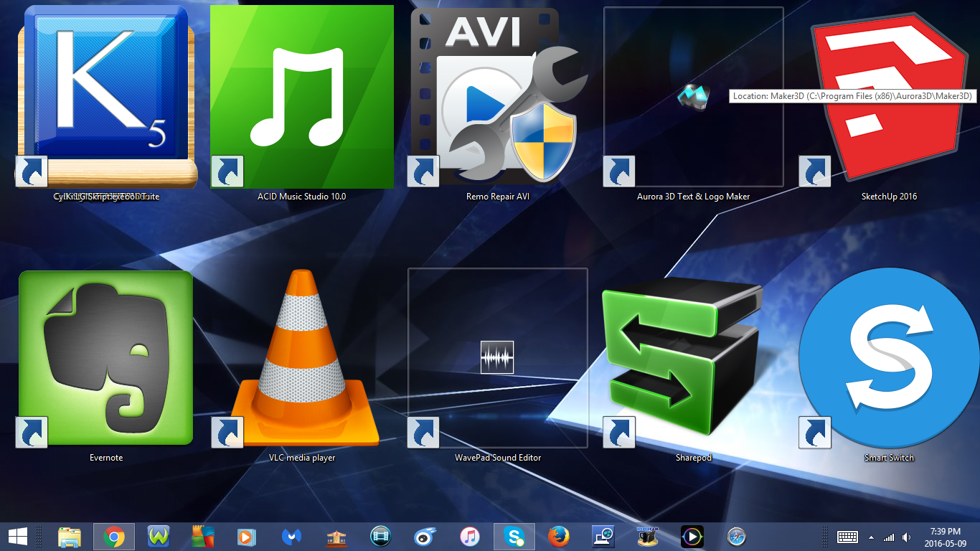The width and height of the screenshot is (980, 551).
Task: Open the green W Webroot taskbar icon
Action: pos(159,537)
